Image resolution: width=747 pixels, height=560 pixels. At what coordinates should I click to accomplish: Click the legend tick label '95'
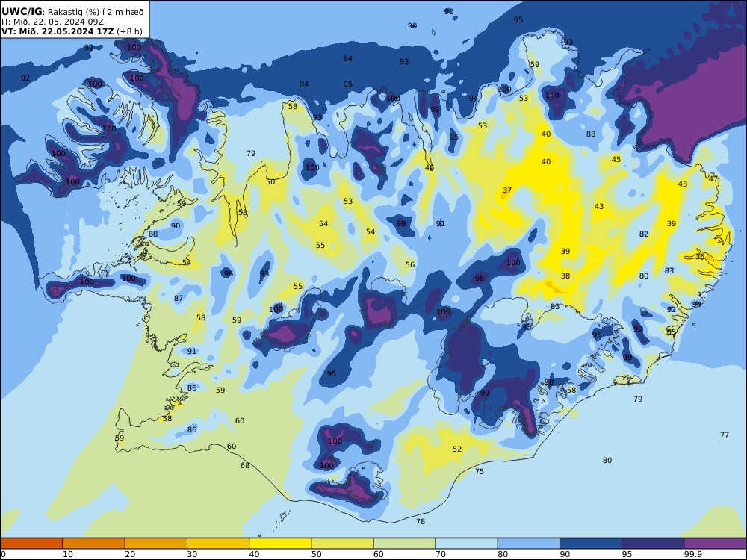click(627, 554)
